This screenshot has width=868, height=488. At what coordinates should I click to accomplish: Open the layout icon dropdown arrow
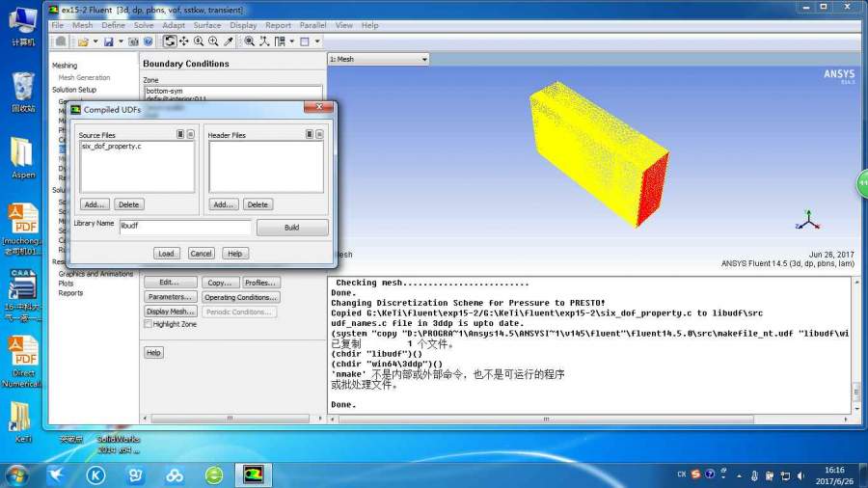click(291, 41)
